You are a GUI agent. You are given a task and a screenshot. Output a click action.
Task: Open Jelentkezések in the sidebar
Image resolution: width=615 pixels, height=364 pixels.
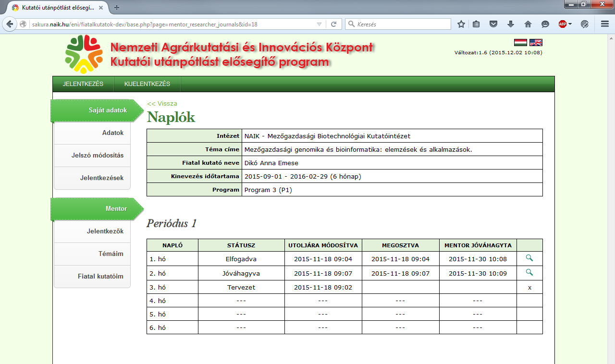coord(92,178)
